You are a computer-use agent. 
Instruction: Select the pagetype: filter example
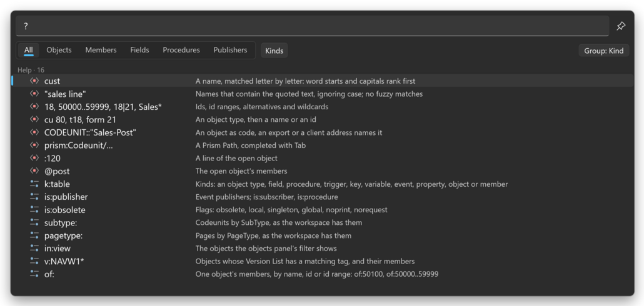click(322, 235)
